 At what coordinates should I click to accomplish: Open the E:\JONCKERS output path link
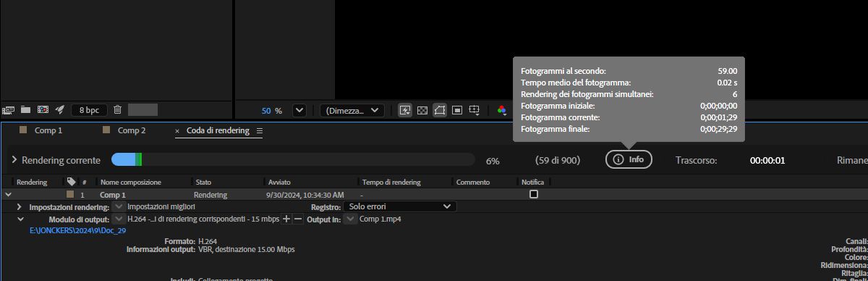tap(77, 231)
